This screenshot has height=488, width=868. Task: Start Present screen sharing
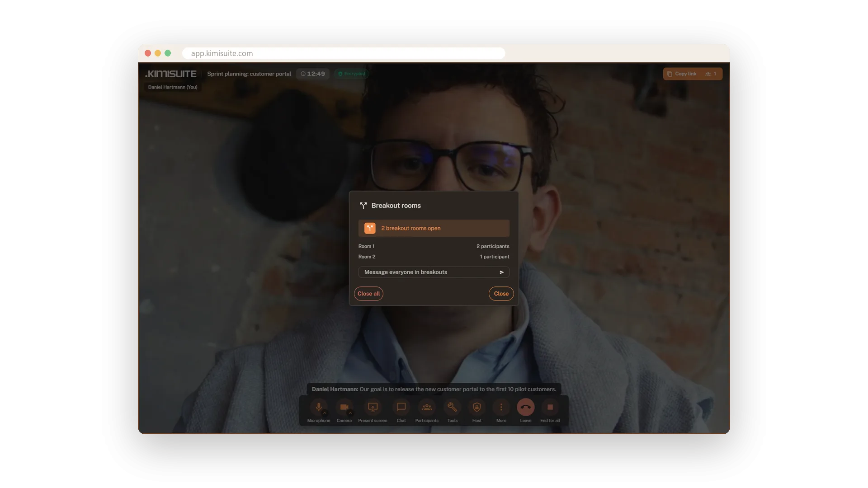(x=373, y=407)
